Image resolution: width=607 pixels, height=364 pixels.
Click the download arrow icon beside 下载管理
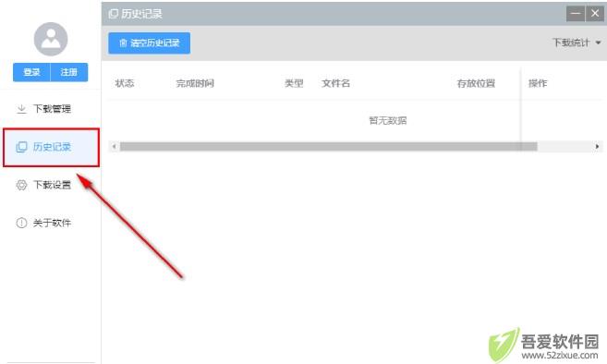pos(21,109)
